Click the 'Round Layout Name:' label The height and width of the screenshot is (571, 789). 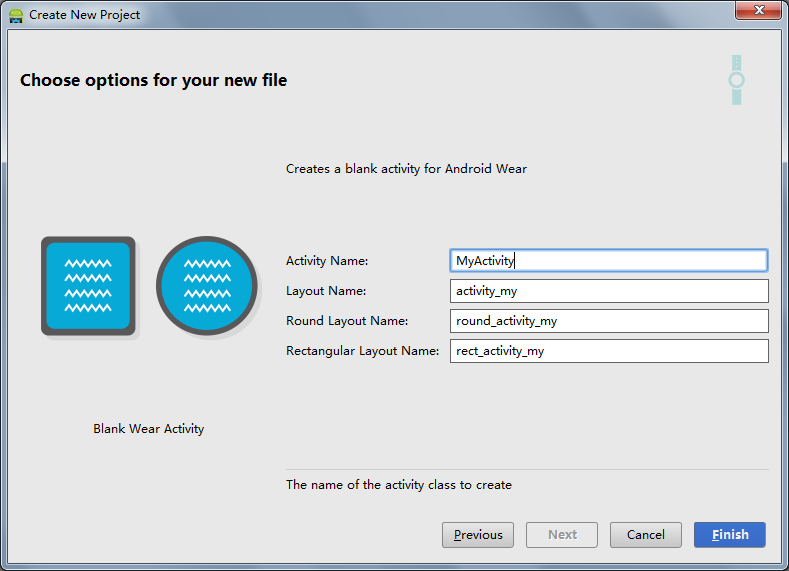347,321
